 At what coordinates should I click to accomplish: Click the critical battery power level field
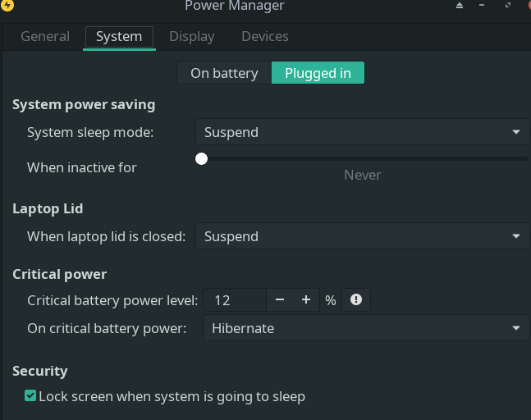click(x=234, y=300)
